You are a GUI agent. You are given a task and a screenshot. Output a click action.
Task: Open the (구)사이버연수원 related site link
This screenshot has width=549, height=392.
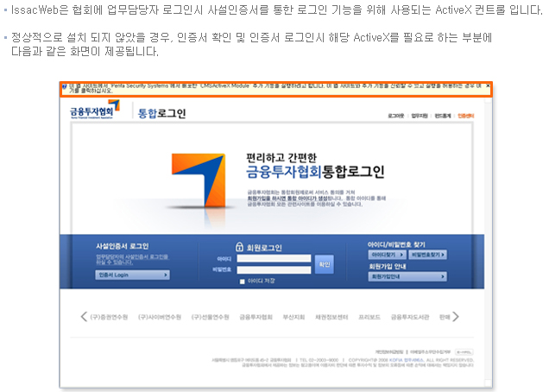click(160, 317)
